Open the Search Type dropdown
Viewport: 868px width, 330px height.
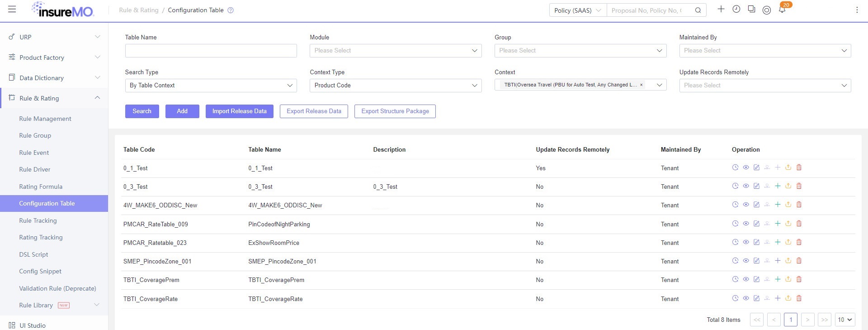(x=211, y=86)
